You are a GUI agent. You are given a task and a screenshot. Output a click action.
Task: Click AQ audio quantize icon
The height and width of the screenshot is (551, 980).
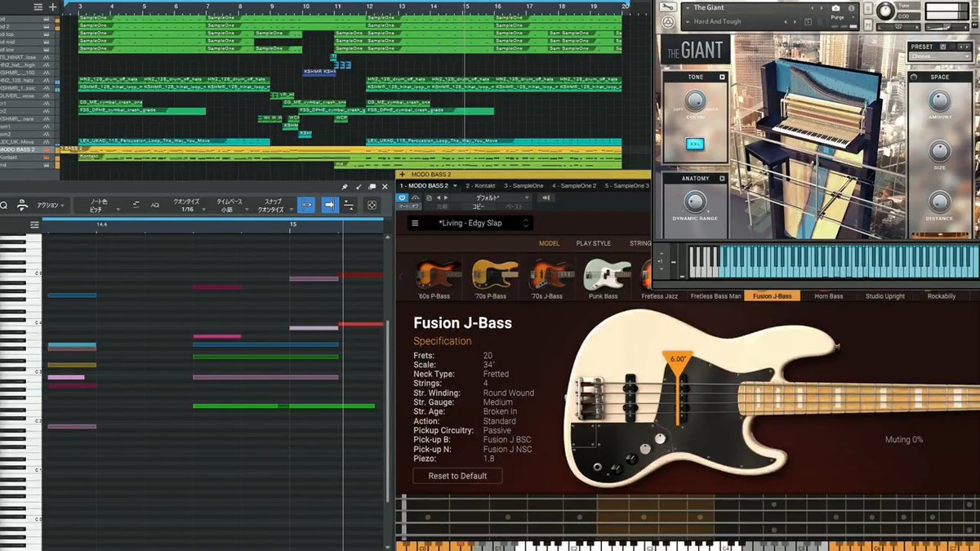(154, 205)
